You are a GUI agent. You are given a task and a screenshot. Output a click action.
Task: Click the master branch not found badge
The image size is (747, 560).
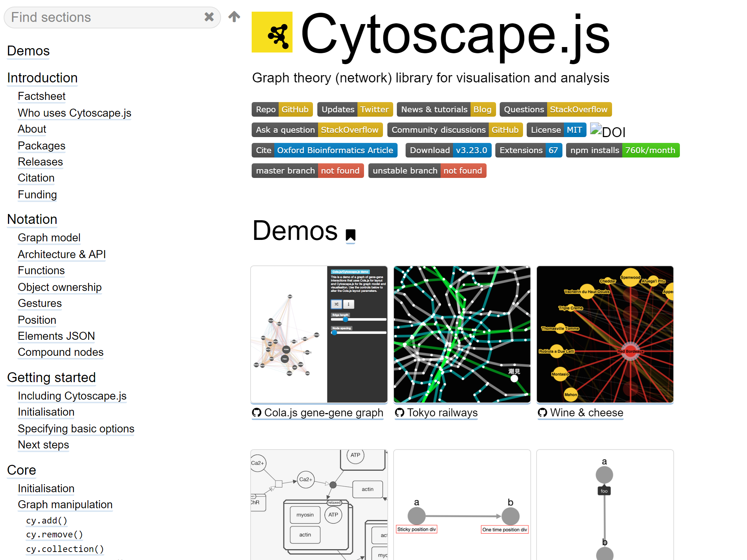[x=308, y=171]
